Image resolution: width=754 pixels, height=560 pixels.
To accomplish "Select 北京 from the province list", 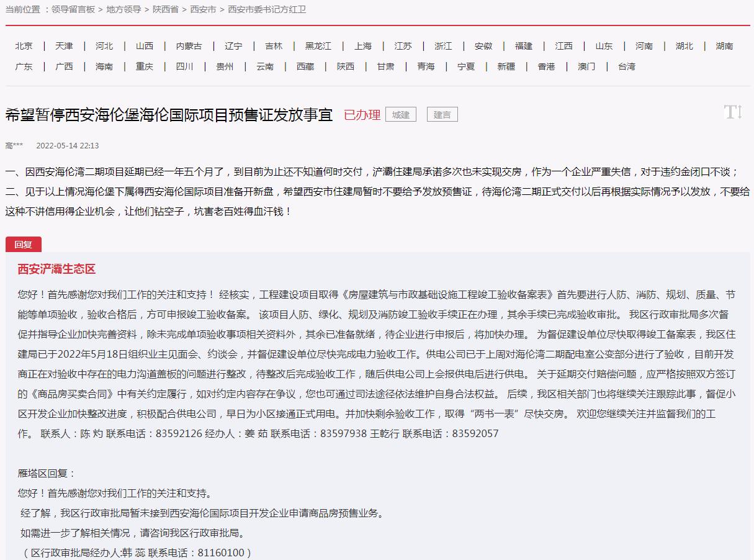I will pos(24,46).
